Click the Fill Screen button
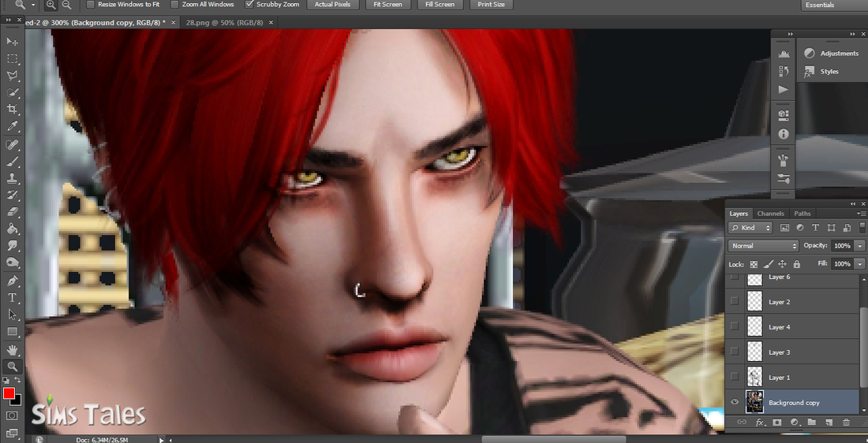 [x=440, y=5]
